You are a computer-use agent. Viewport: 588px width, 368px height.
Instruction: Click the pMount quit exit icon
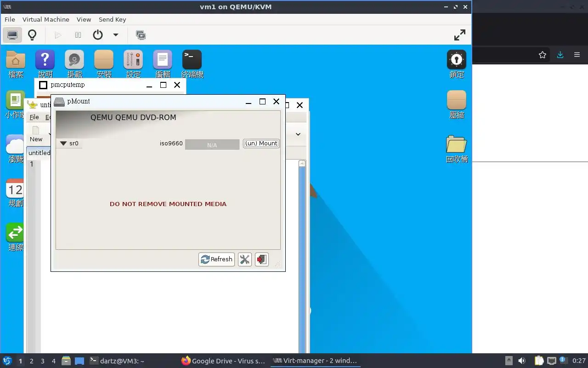(261, 259)
